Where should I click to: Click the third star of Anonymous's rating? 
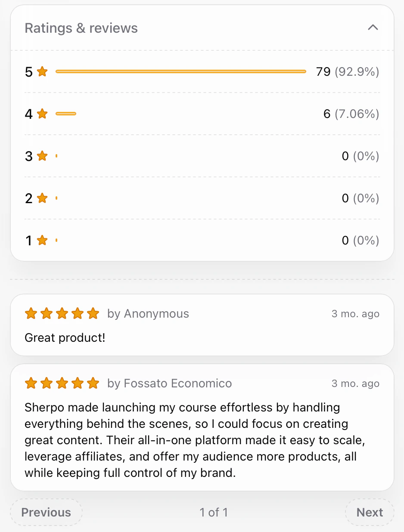coord(62,313)
